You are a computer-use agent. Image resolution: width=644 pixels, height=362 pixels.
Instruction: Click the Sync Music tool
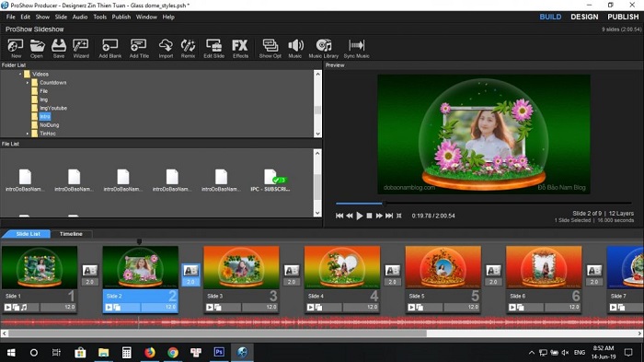click(357, 49)
